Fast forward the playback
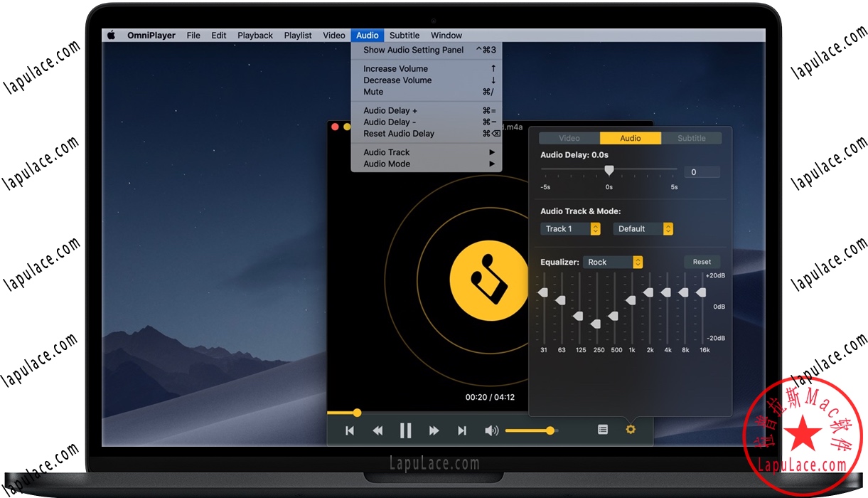Screen dimensions: 868x498 tap(434, 430)
